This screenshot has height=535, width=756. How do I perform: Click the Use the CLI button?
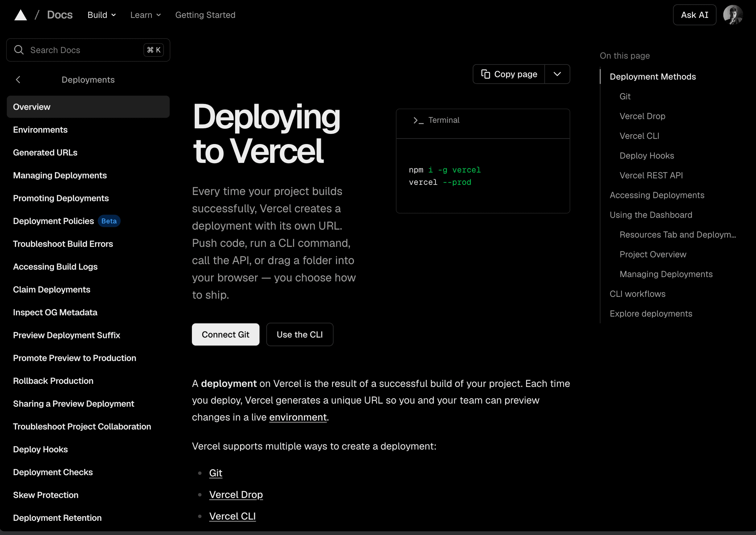tap(300, 334)
